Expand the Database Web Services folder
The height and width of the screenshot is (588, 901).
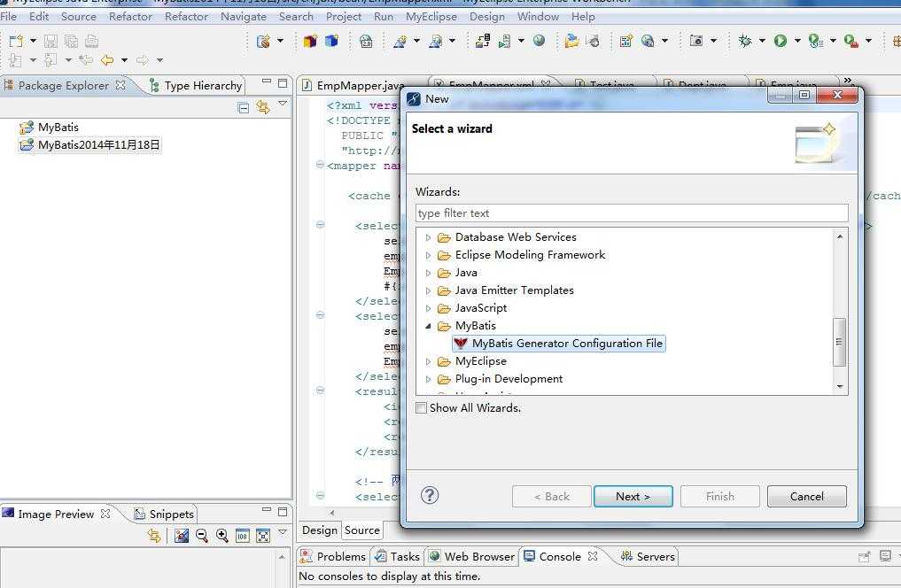click(x=428, y=237)
